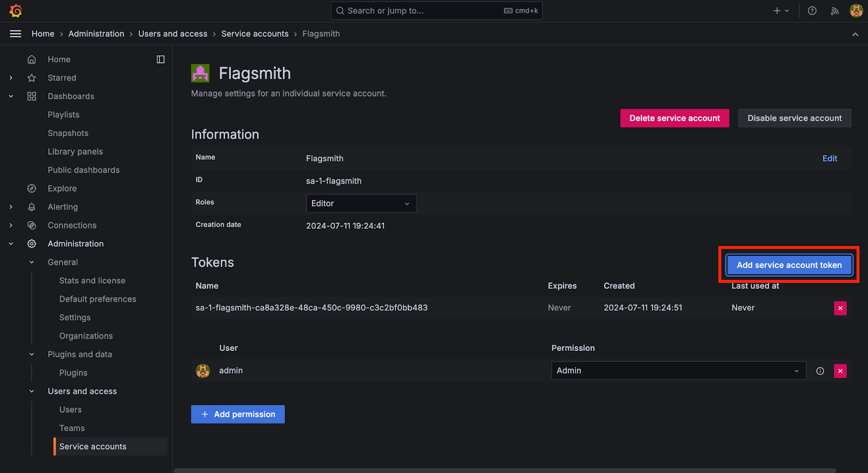The height and width of the screenshot is (473, 868).
Task: Open Organizations page
Action: (x=86, y=336)
